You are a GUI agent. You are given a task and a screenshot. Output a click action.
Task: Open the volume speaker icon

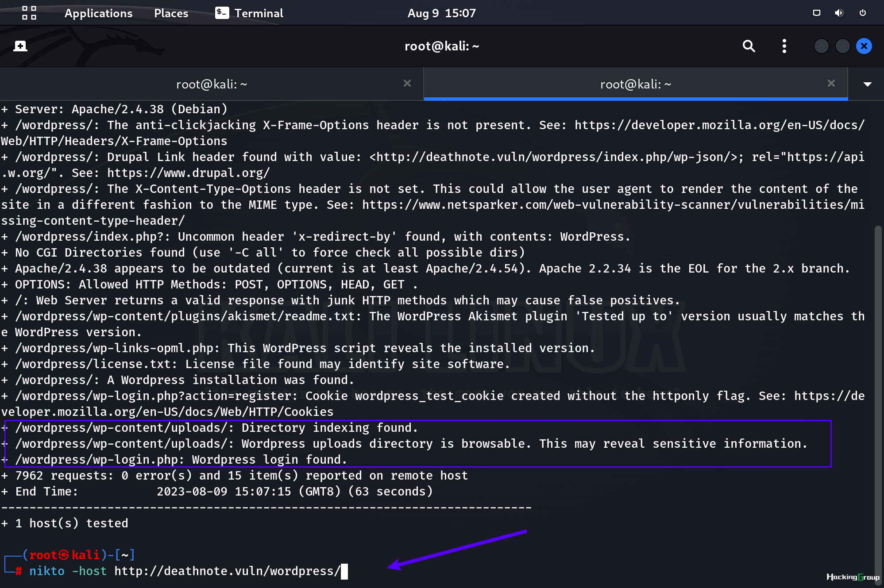[839, 13]
